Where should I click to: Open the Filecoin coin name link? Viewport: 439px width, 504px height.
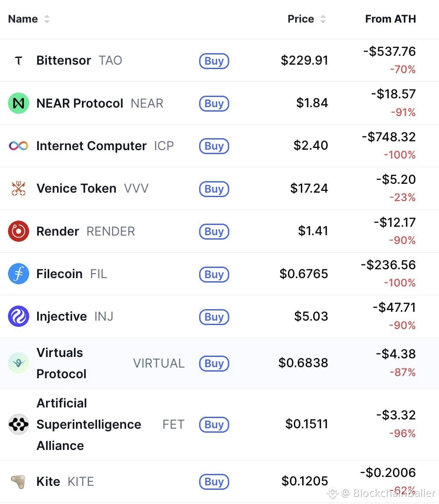pyautogui.click(x=59, y=274)
